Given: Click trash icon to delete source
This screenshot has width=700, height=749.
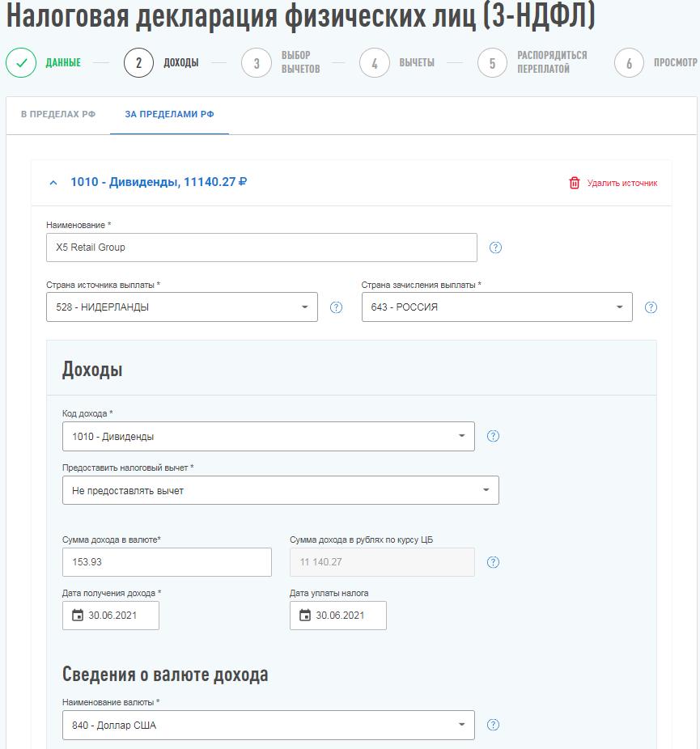Looking at the screenshot, I should pos(575,183).
